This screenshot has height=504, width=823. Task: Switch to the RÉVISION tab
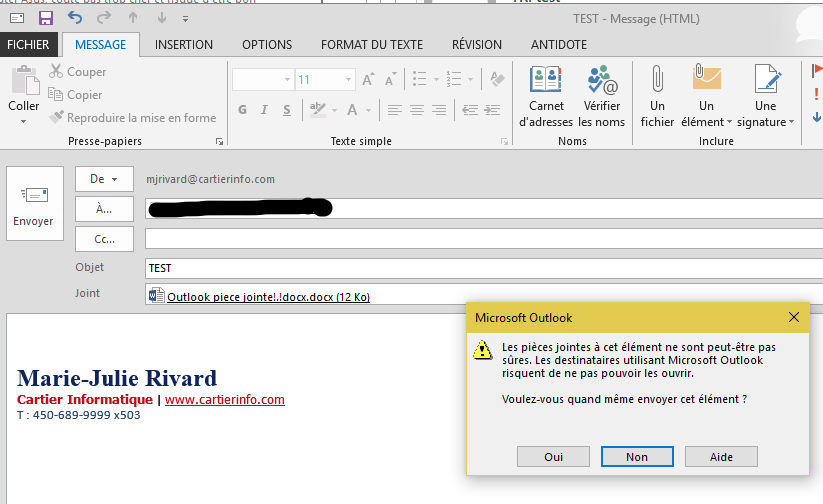[477, 45]
